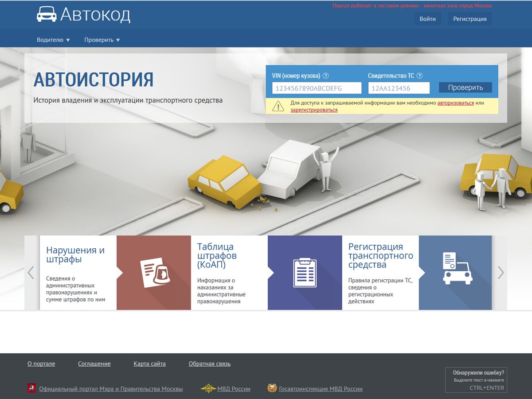Open the Таблица штрафов clipboard icon tile
The height and width of the screenshot is (399, 532).
click(x=305, y=273)
